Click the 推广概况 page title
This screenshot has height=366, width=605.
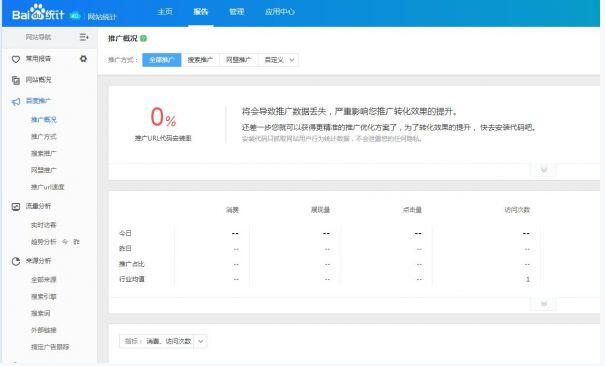[122, 38]
